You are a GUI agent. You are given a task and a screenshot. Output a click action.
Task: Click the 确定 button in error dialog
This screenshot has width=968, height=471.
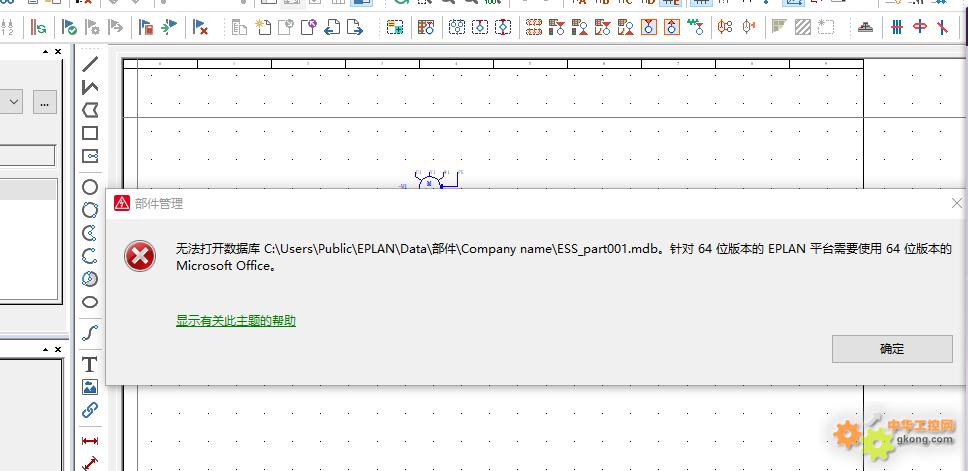(x=892, y=349)
